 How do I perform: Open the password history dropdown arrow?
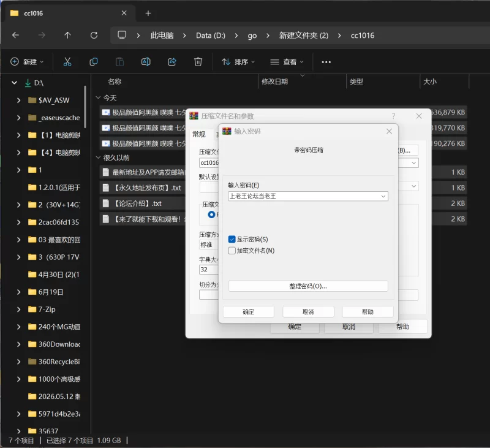[x=383, y=196]
